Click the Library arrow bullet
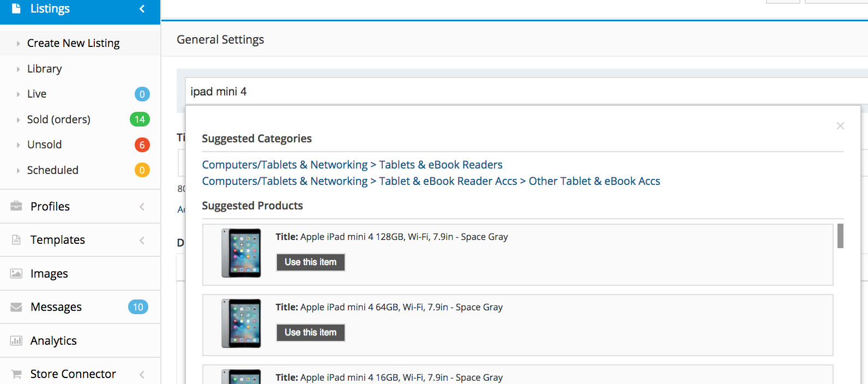 coord(18,69)
